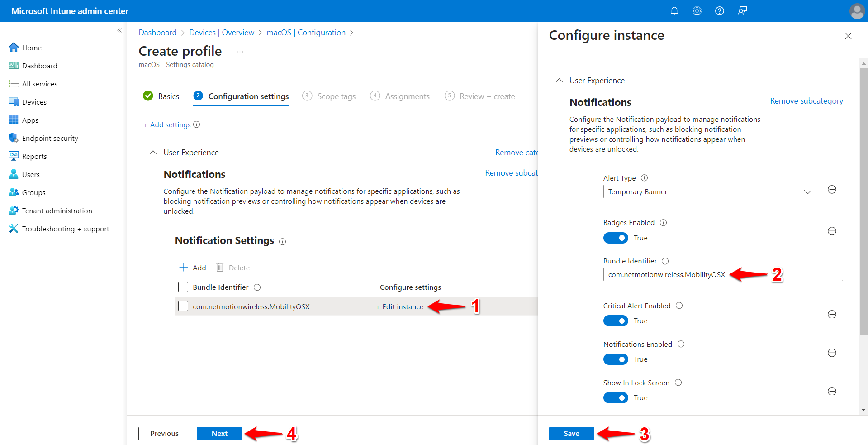Collapse User Experience in Configure instance panel
868x445 pixels.
(559, 80)
